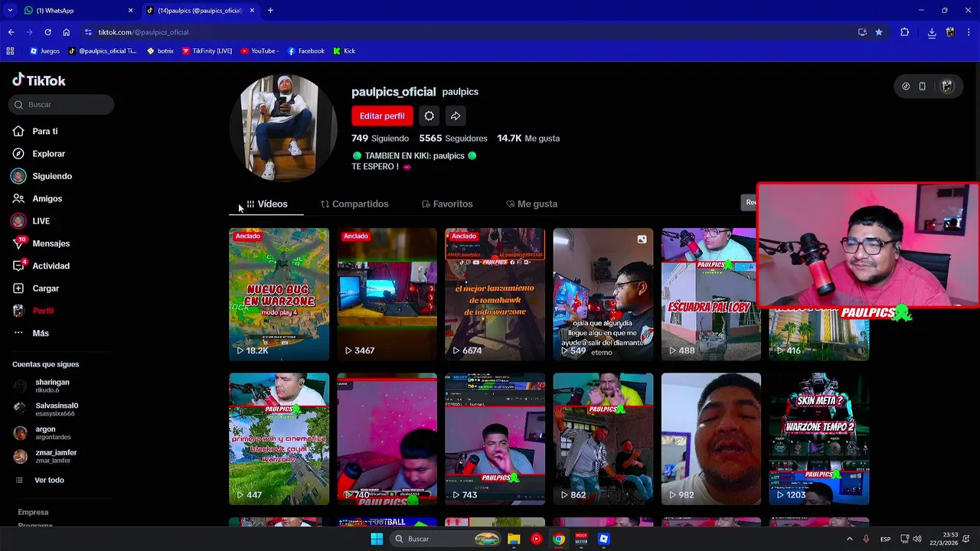Open the video with 447 views
This screenshot has width=980, height=551.
coord(279,439)
